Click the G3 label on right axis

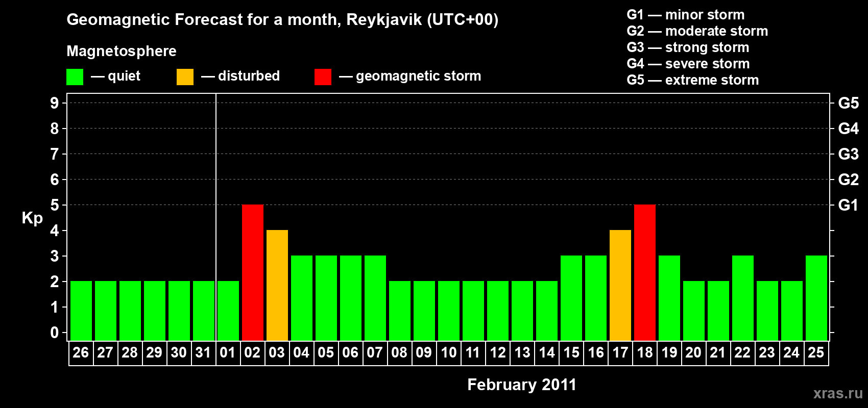pos(849,154)
